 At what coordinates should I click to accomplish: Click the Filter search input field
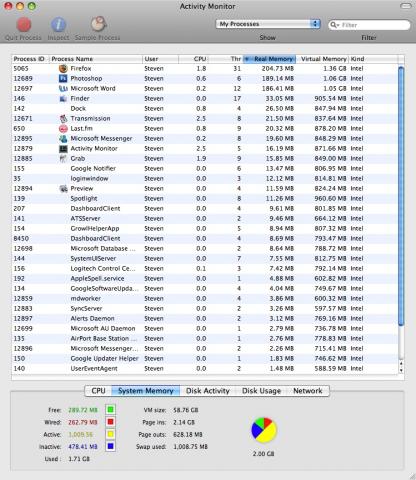(x=369, y=25)
